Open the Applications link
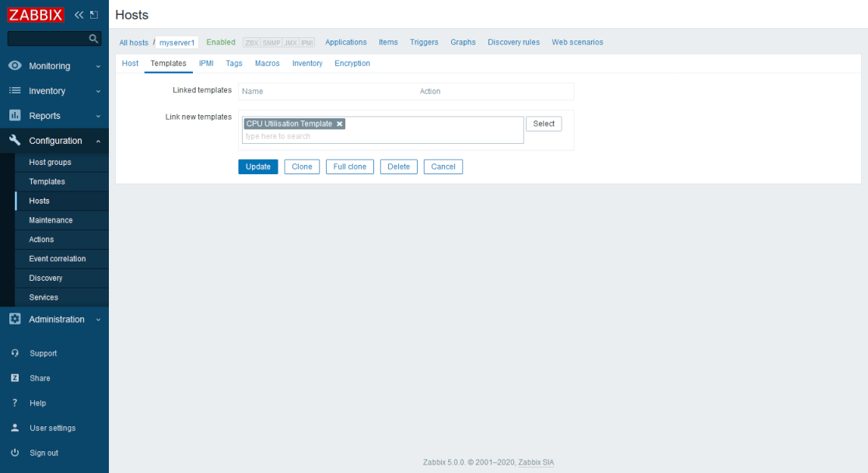 coord(346,42)
